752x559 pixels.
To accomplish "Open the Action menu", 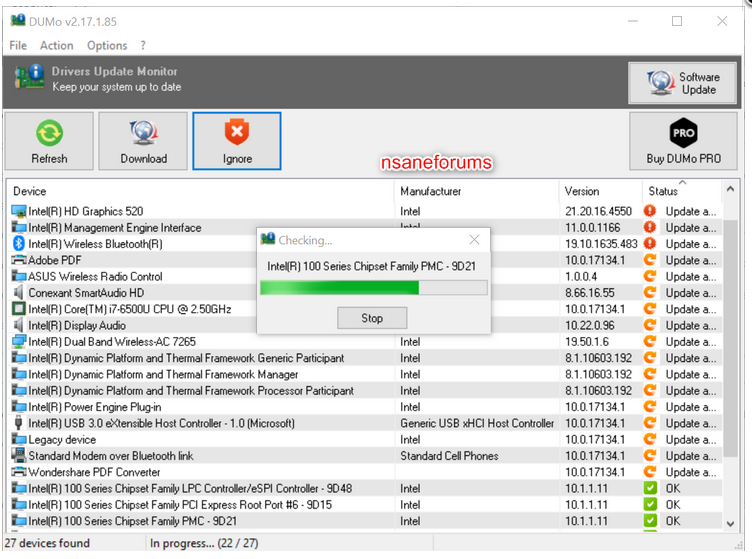I will point(57,46).
